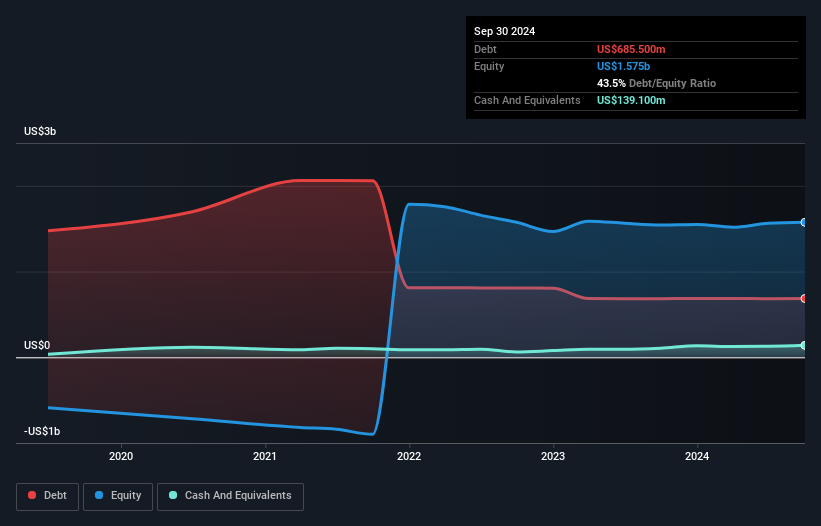Click the US$0 y-axis label
The width and height of the screenshot is (821, 526).
coord(37,345)
